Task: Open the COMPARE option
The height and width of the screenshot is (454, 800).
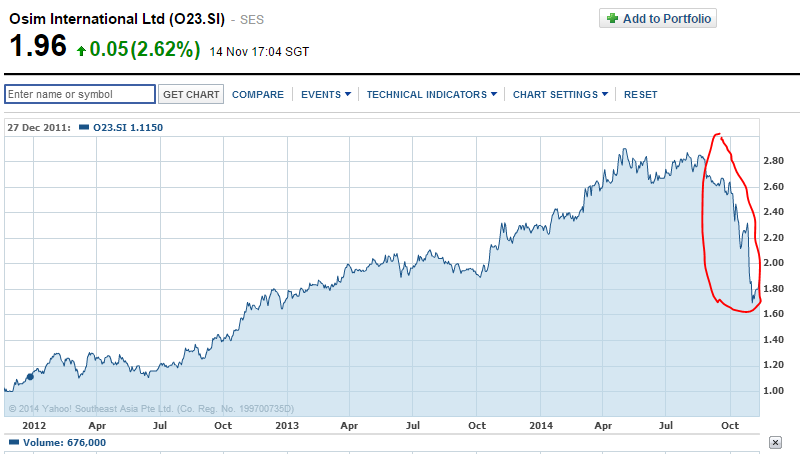Action: [258, 94]
